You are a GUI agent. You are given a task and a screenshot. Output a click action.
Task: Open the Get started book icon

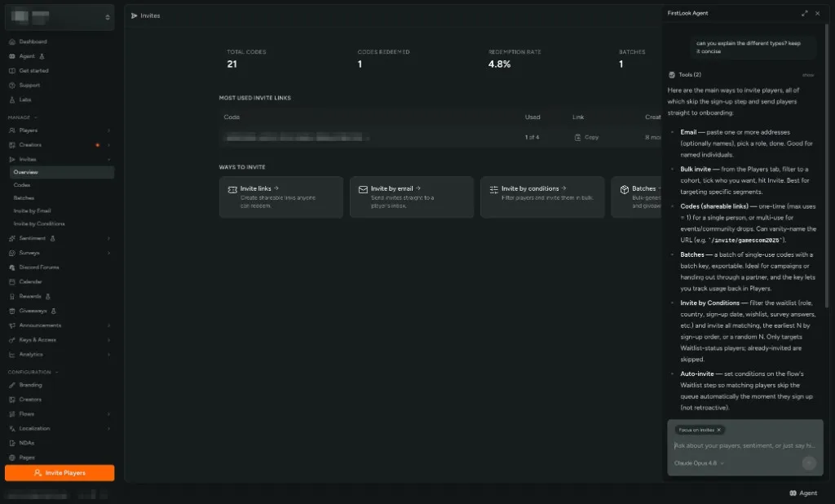tap(11, 70)
